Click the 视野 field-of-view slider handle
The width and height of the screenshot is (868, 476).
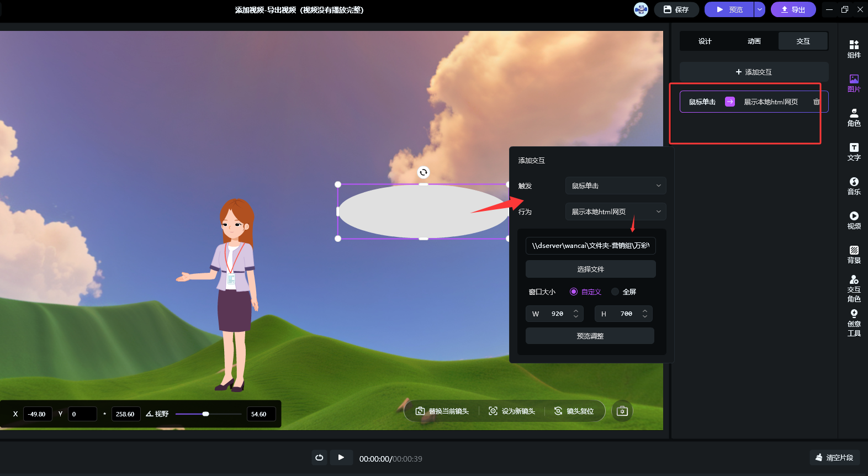click(205, 414)
